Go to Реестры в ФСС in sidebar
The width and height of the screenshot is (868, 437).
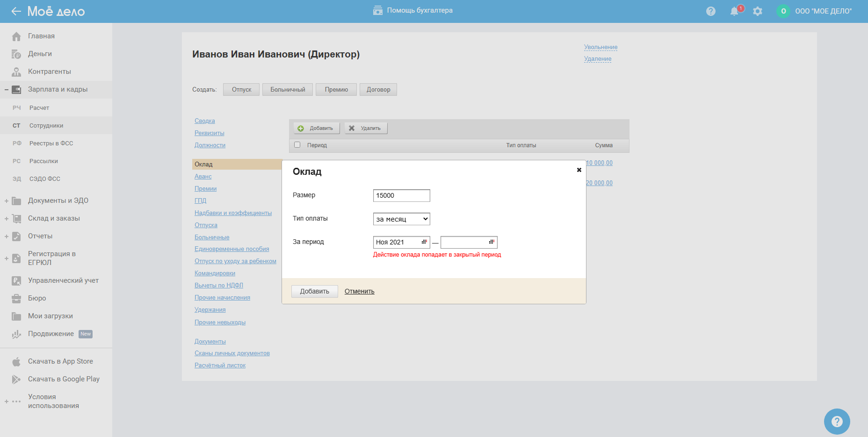pyautogui.click(x=51, y=143)
